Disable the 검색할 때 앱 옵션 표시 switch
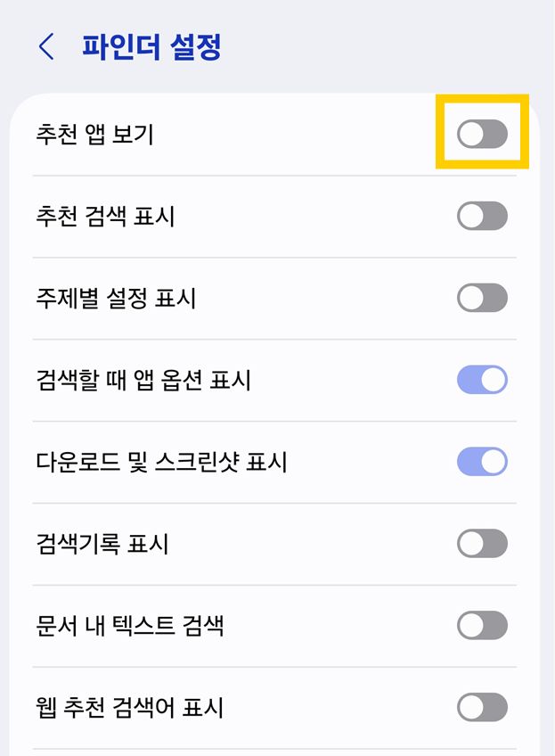This screenshot has width=555, height=756. coord(481,380)
